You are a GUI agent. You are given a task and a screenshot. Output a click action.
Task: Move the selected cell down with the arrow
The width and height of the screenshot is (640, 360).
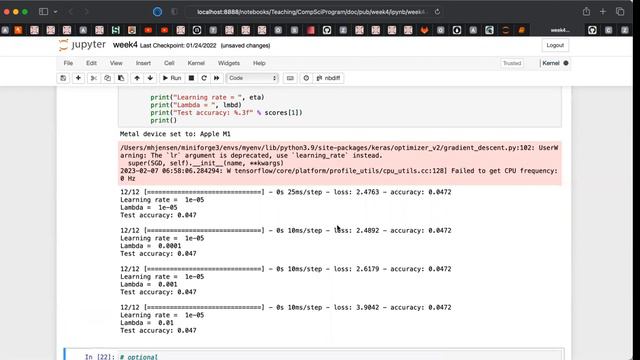[150, 78]
